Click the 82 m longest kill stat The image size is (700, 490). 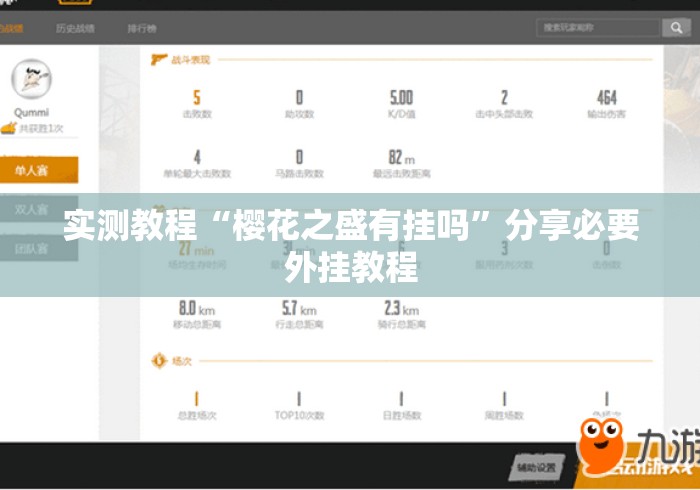pos(401,157)
